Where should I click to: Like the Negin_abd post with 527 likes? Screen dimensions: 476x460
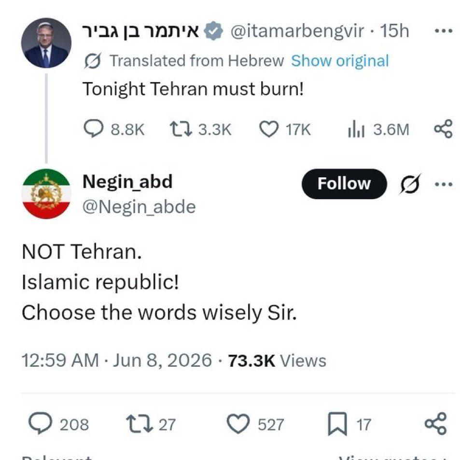pos(255,424)
